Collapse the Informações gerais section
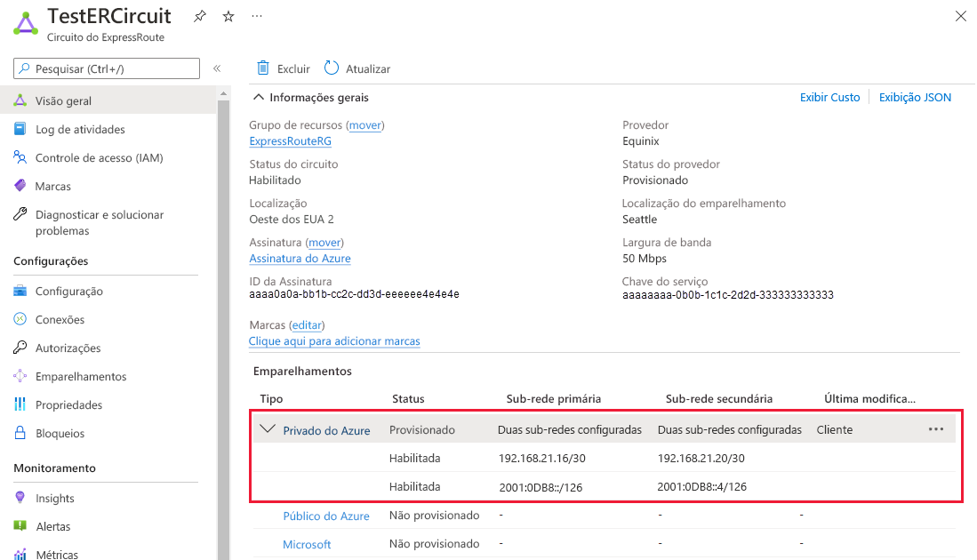977x560 pixels. click(x=259, y=98)
